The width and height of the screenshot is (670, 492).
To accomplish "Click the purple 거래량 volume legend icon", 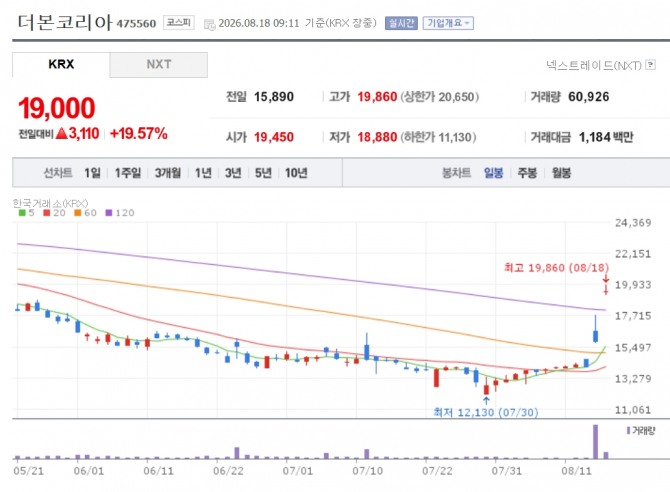I will (628, 430).
